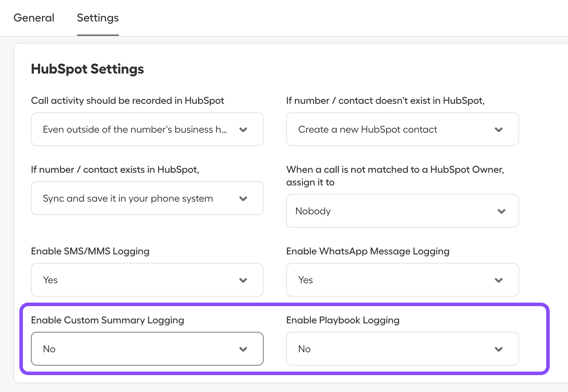This screenshot has height=392, width=568.
Task: Click the HubSpot Settings heading
Action: pyautogui.click(x=87, y=69)
